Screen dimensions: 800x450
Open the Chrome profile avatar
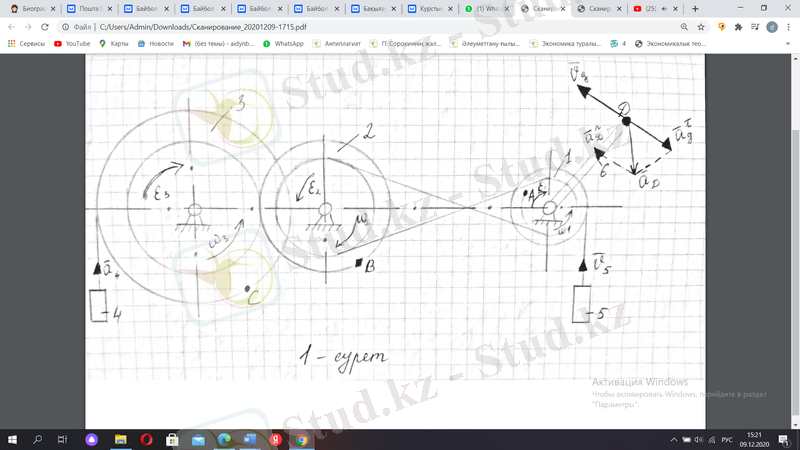[772, 27]
